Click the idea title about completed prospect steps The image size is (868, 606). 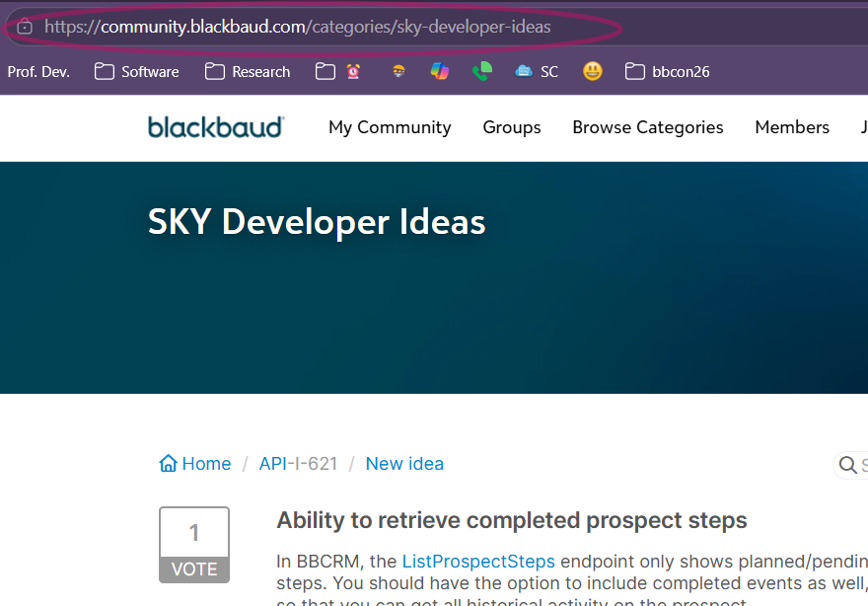(x=512, y=521)
